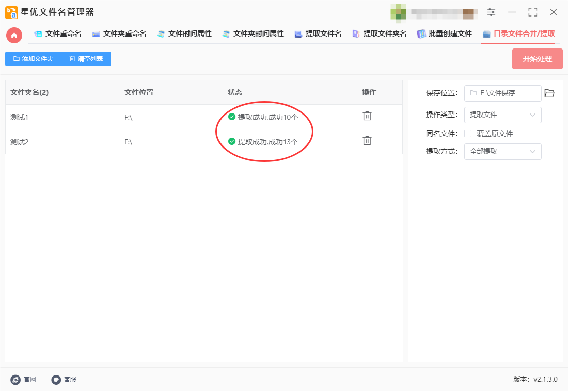568x392 pixels.
Task: Click the 保存位置 path input field
Action: [x=502, y=93]
